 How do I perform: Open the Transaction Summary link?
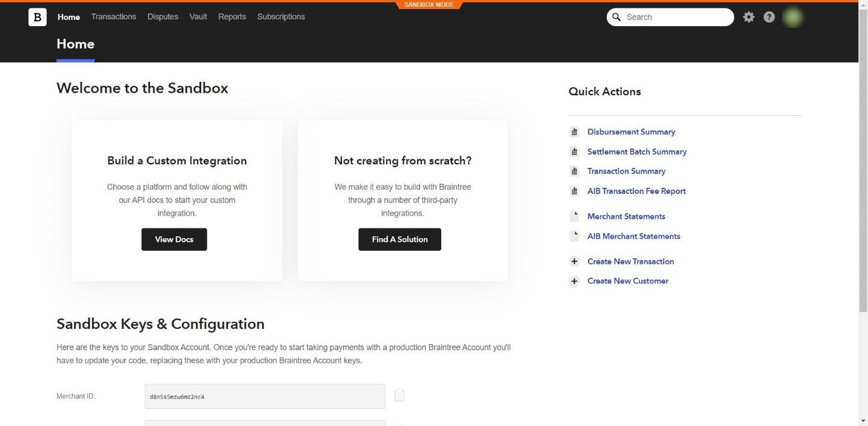[x=626, y=171]
